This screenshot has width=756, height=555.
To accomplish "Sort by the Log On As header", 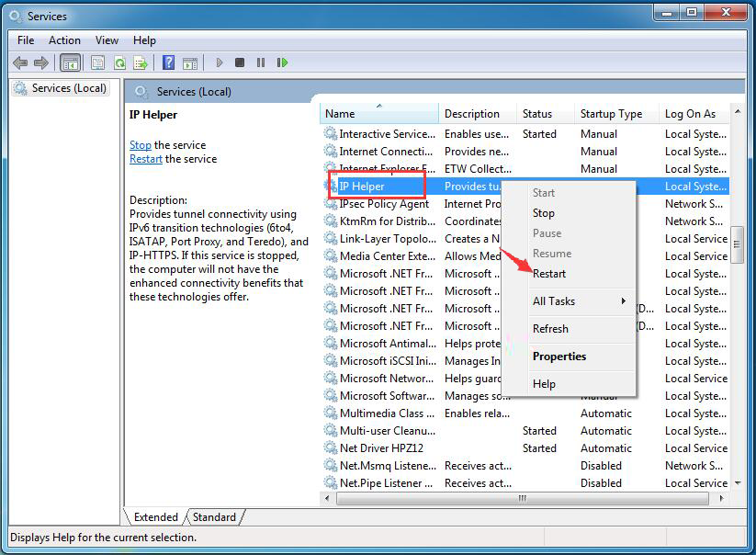I will point(694,114).
